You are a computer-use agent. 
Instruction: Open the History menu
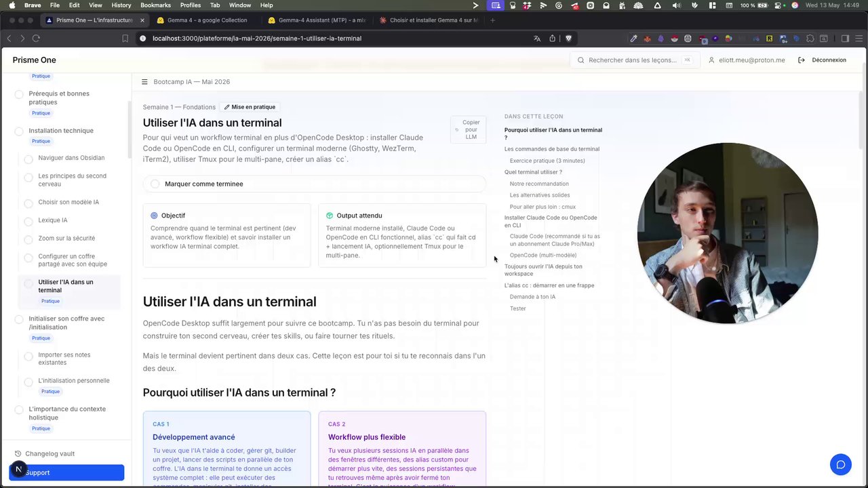pos(121,5)
